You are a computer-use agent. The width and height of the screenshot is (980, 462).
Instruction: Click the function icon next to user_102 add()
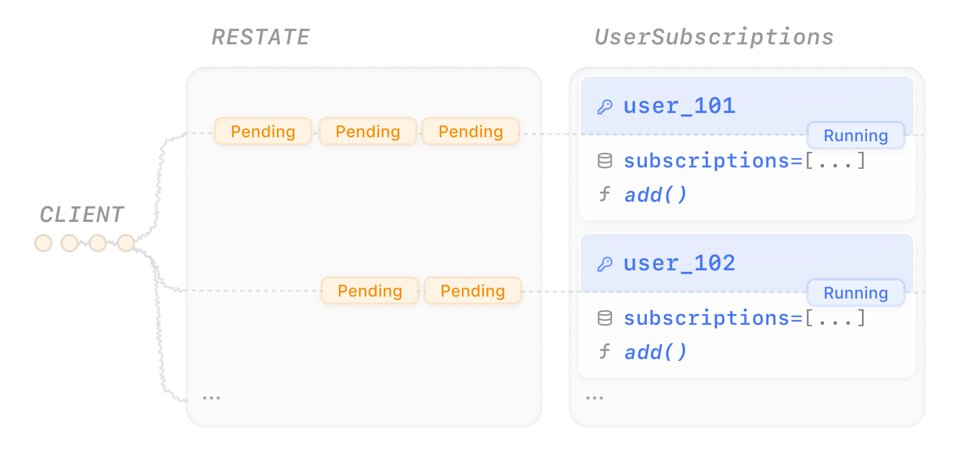(x=605, y=352)
